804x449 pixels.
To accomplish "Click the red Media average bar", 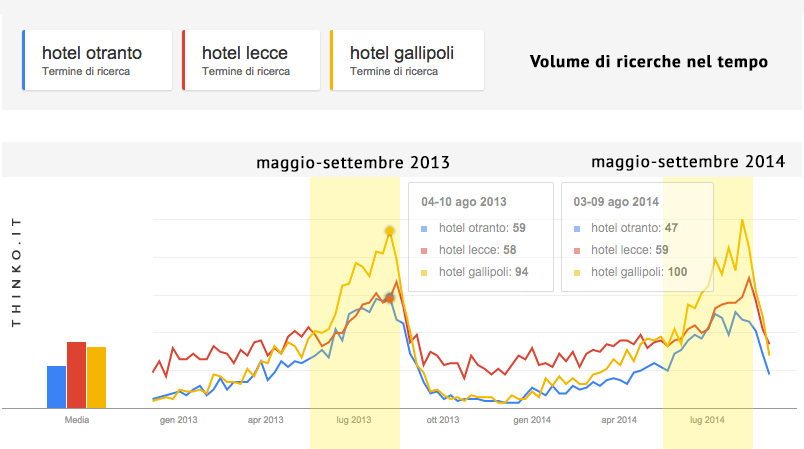I will tap(76, 374).
